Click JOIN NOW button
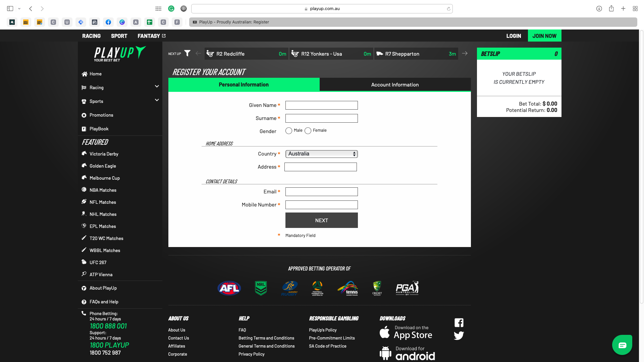 coord(544,36)
